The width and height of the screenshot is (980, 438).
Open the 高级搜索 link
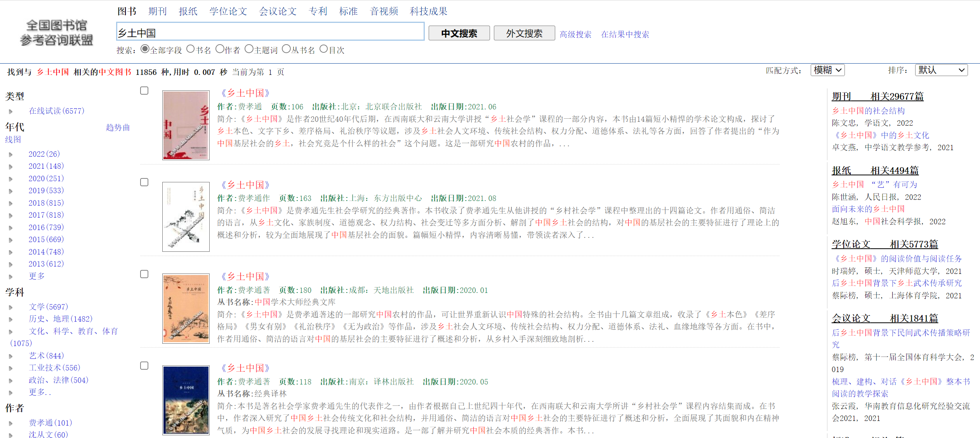(575, 34)
